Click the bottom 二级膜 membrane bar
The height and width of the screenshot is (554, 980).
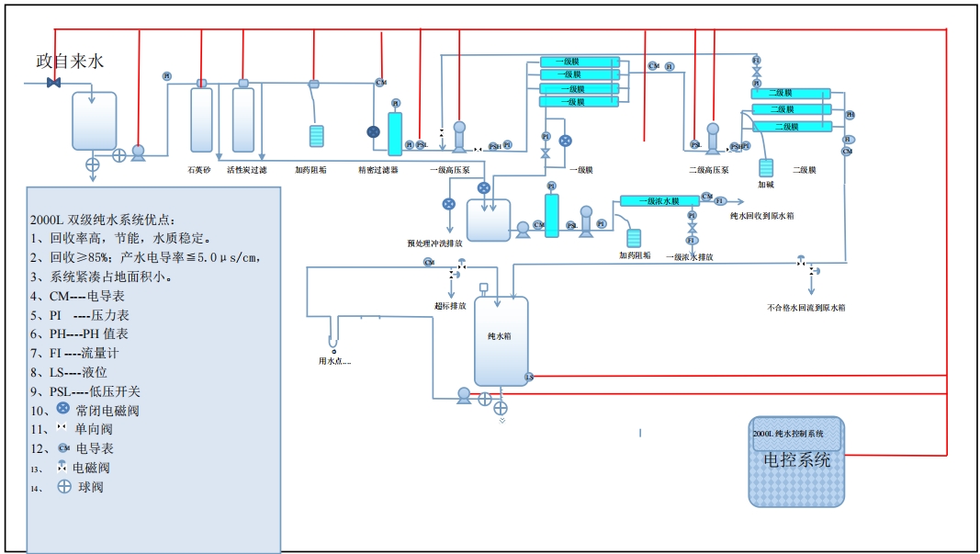pyautogui.click(x=792, y=126)
